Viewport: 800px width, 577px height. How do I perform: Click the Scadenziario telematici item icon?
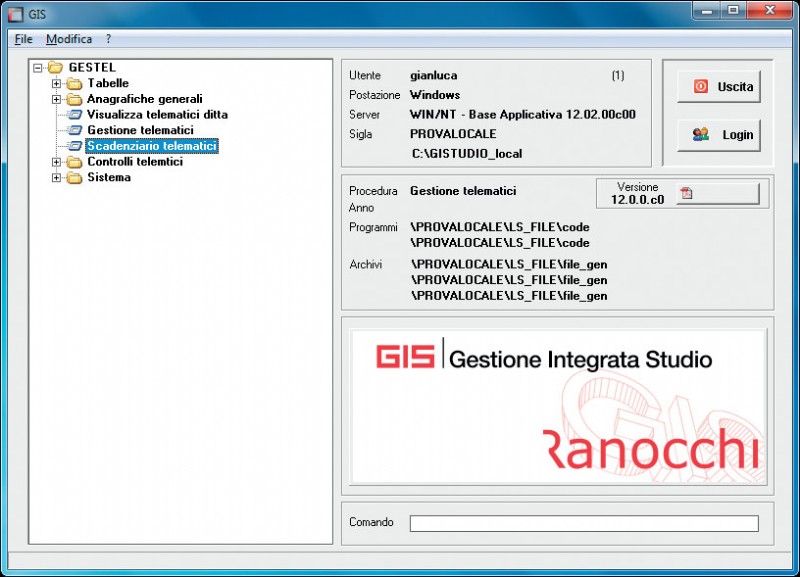click(75, 146)
